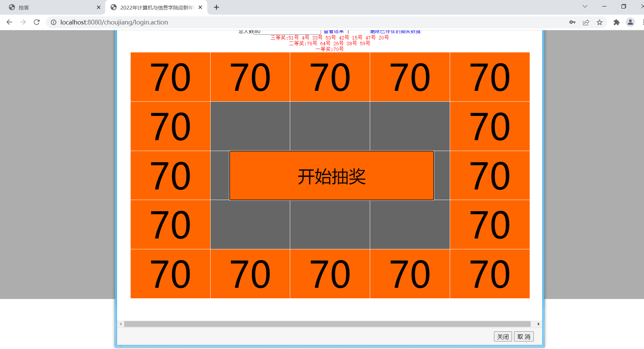Open the browser profile avatar
The height and width of the screenshot is (349, 644).
coord(630,22)
